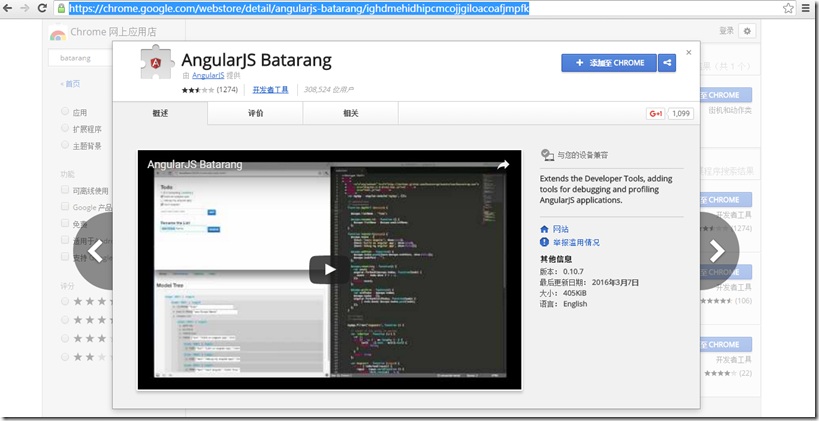Click the 与您的设备兼容 text
819x421 pixels.
pos(582,155)
